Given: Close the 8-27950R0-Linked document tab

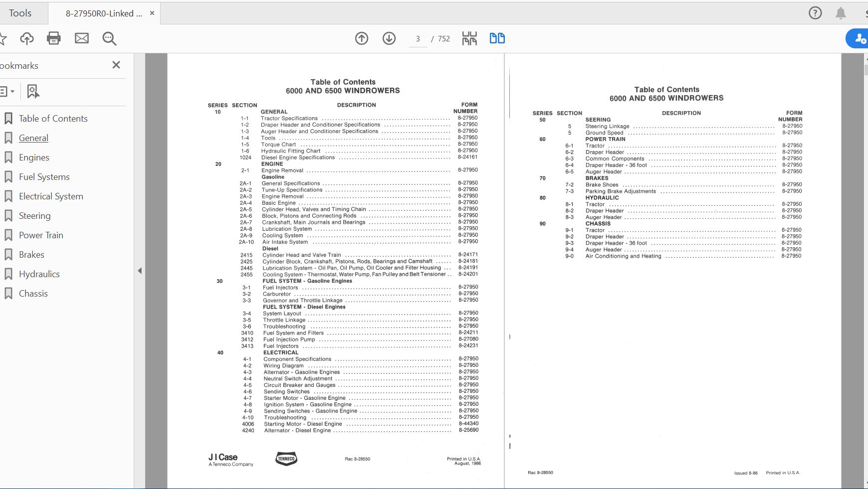Looking at the screenshot, I should [x=152, y=13].
